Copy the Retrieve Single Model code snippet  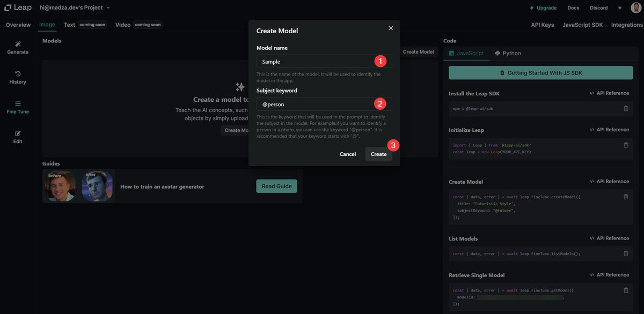click(626, 290)
